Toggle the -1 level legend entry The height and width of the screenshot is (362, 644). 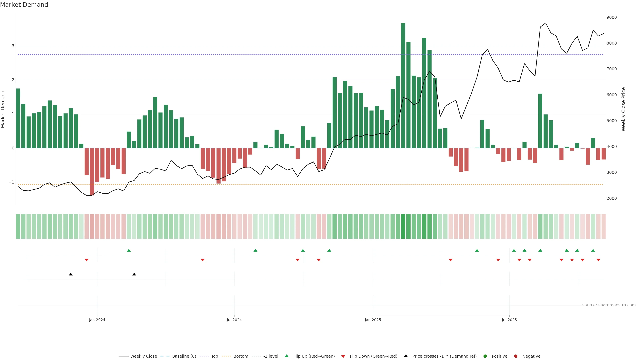pyautogui.click(x=271, y=356)
